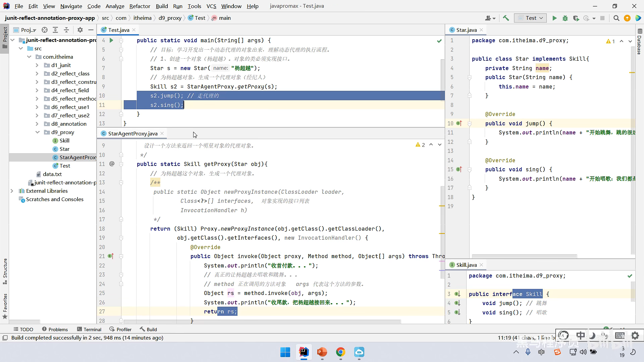Click Collapse All icon in Project panel

click(66, 30)
